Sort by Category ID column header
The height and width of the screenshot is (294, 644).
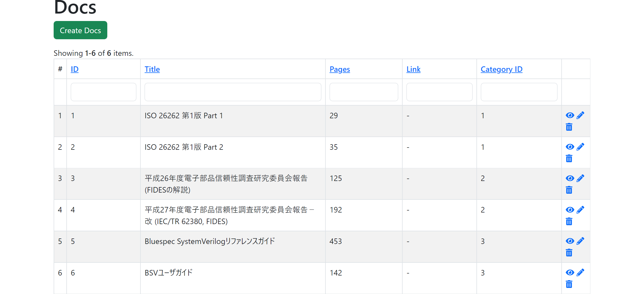tap(501, 69)
